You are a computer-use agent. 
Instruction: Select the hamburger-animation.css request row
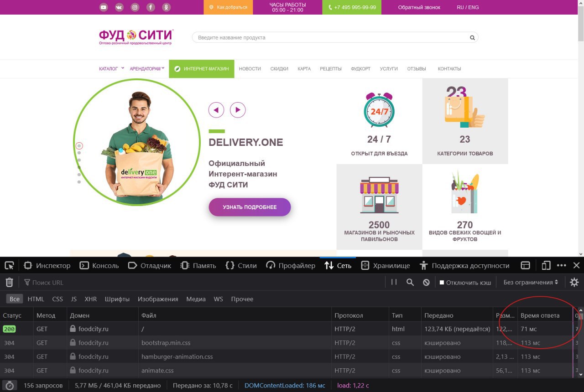(x=288, y=356)
